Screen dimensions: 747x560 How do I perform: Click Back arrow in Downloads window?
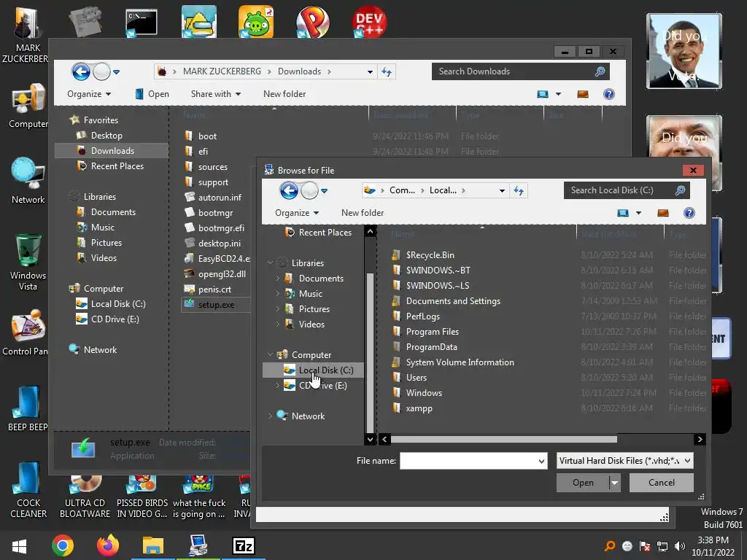pos(81,72)
